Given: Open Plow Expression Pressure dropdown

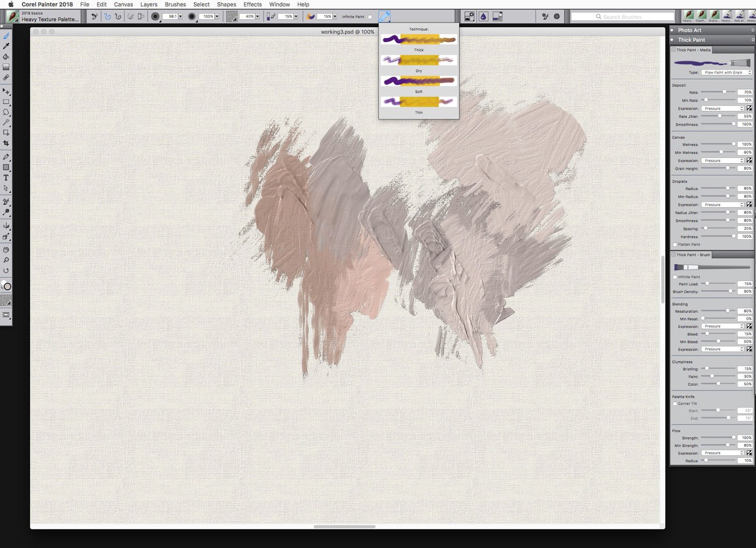Looking at the screenshot, I should [723, 453].
